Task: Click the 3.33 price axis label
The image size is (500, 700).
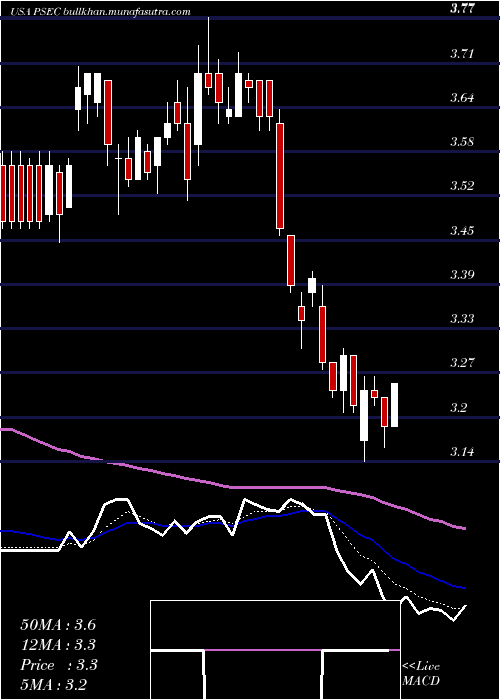Action: [462, 319]
